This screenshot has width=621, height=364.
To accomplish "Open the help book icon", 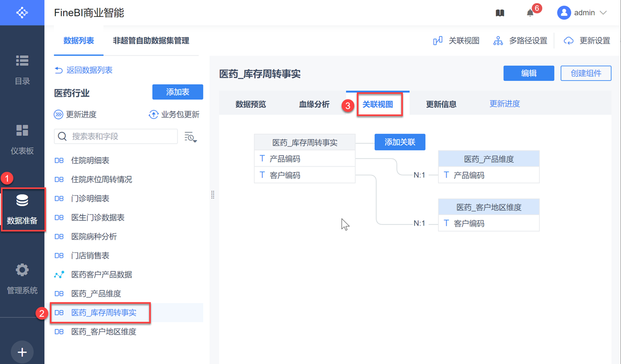I will coord(500,13).
